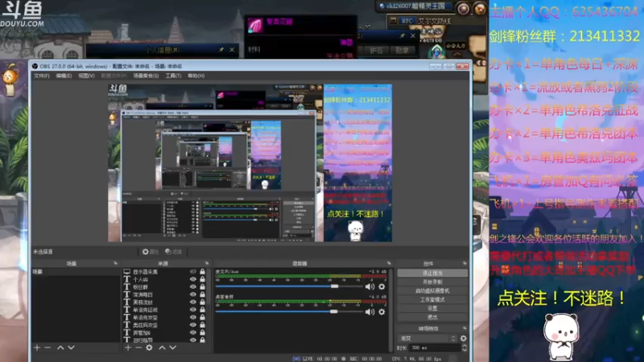Move source up in sources toolbar
644x362 pixels.
(x=162, y=348)
